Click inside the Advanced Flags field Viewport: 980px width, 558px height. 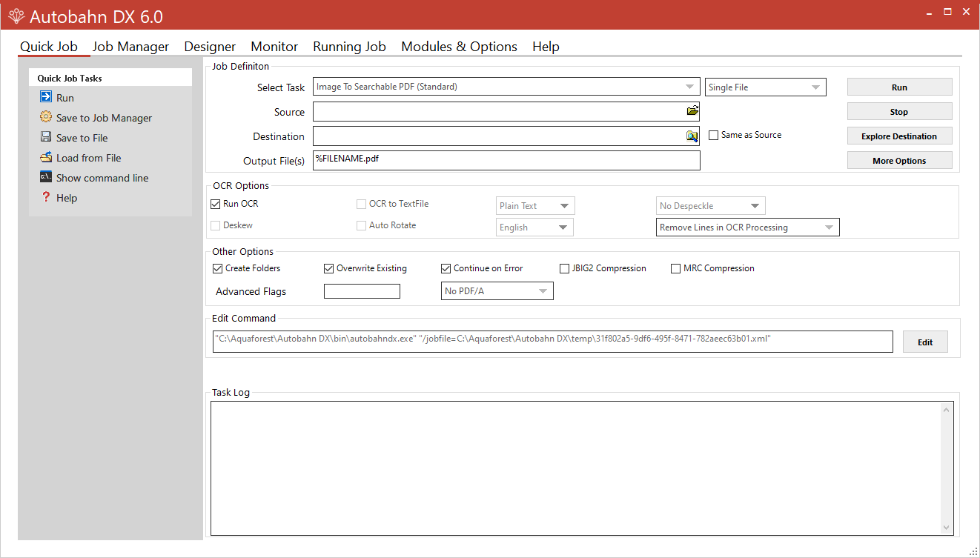point(362,290)
